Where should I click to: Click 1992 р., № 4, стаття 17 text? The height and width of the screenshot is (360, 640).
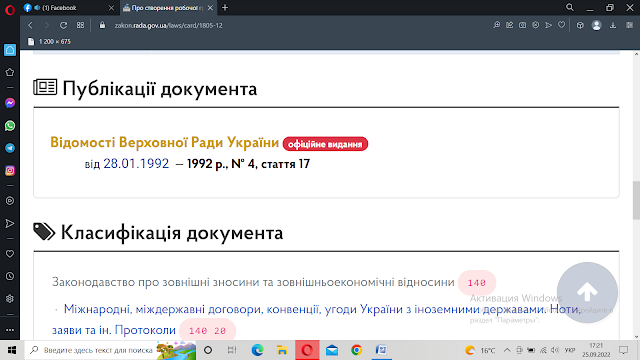[x=249, y=164]
